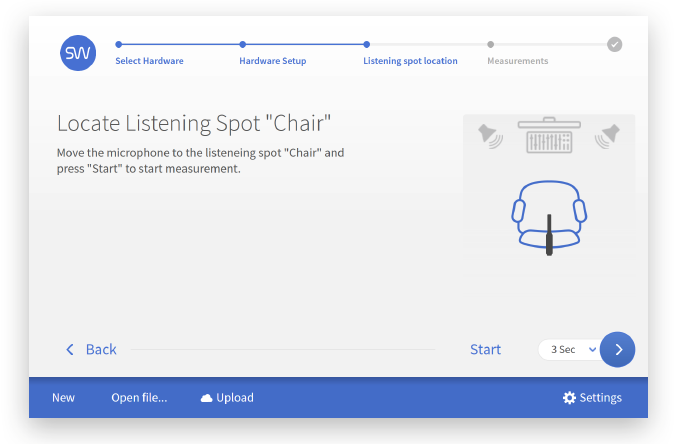
Task: Click the microphone icon on the chair
Action: click(549, 235)
